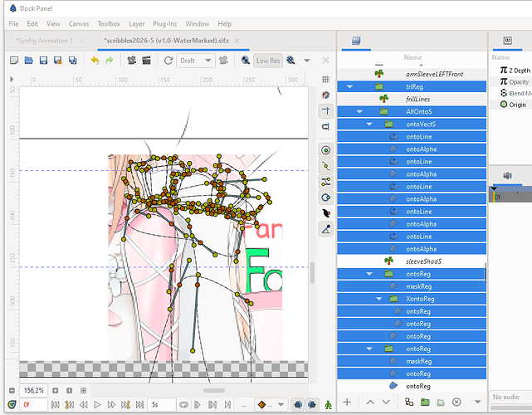The width and height of the screenshot is (532, 415).
Task: Play the animation
Action: pos(97,404)
